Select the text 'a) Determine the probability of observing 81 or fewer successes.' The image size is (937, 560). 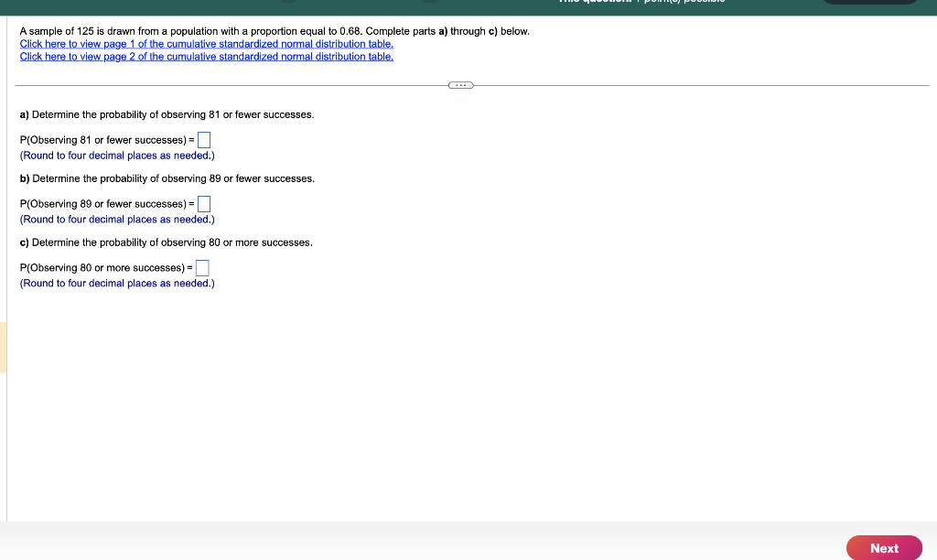[167, 114]
